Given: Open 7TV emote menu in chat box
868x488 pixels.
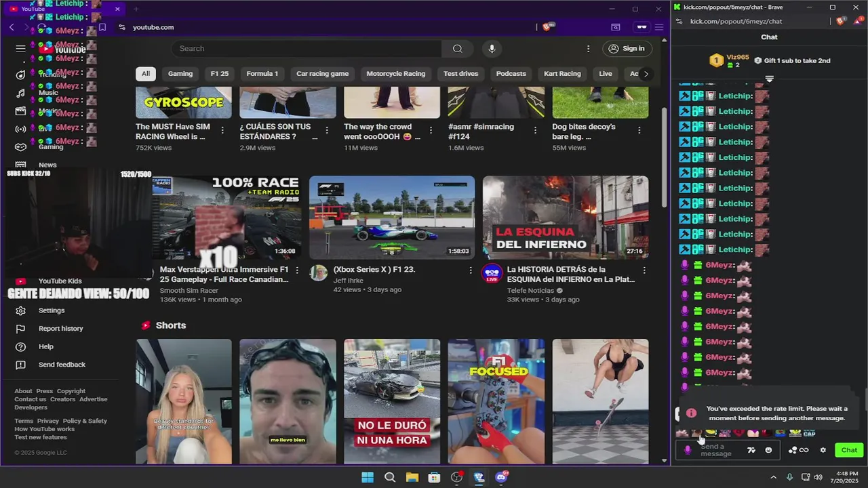Looking at the screenshot, I should [x=751, y=450].
